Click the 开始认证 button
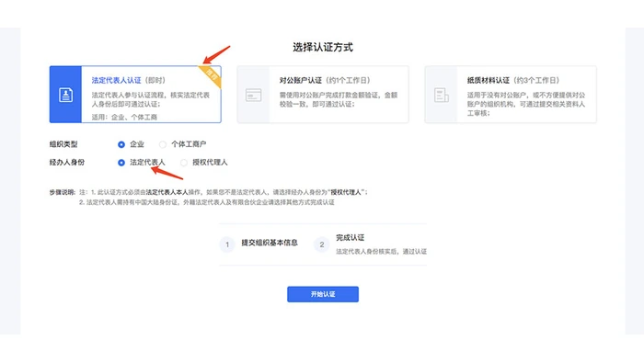Image resolution: width=644 pixels, height=363 pixels. pos(323,294)
